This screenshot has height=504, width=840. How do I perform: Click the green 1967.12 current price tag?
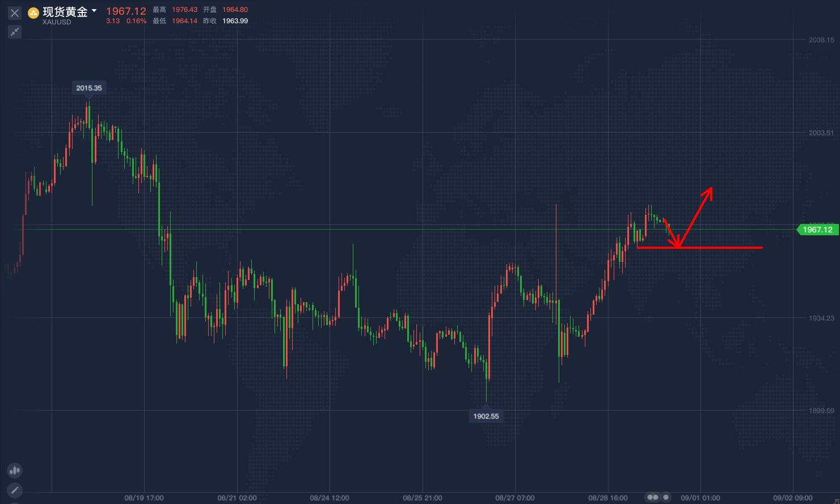pos(817,230)
